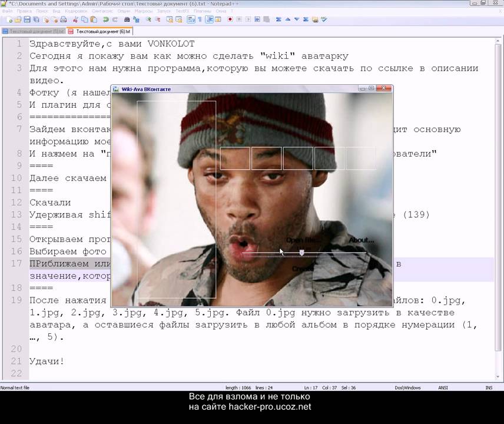Click the Close document toolbar icon
This screenshot has width=504, height=424.
45,19
